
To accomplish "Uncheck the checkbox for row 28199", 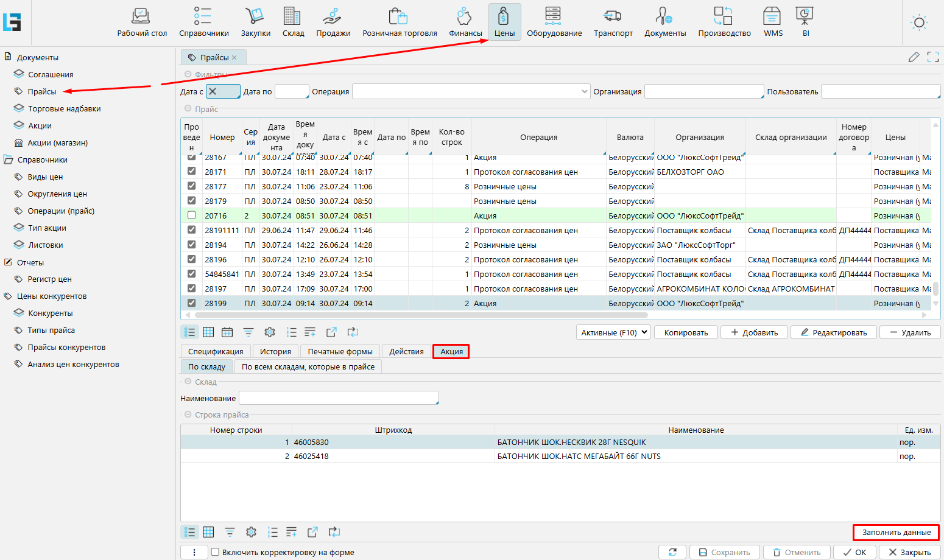I will click(192, 303).
